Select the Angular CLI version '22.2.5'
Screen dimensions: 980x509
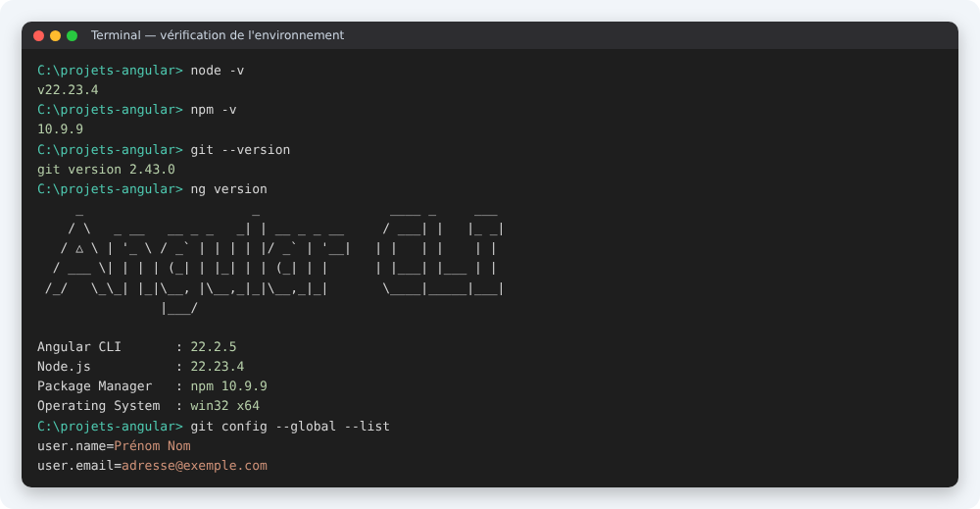214,347
